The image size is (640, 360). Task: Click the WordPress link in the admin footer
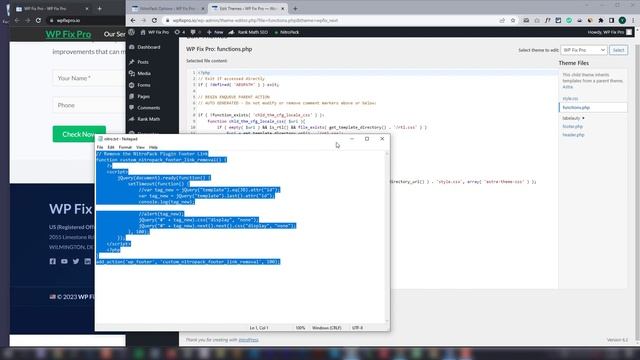point(249,340)
